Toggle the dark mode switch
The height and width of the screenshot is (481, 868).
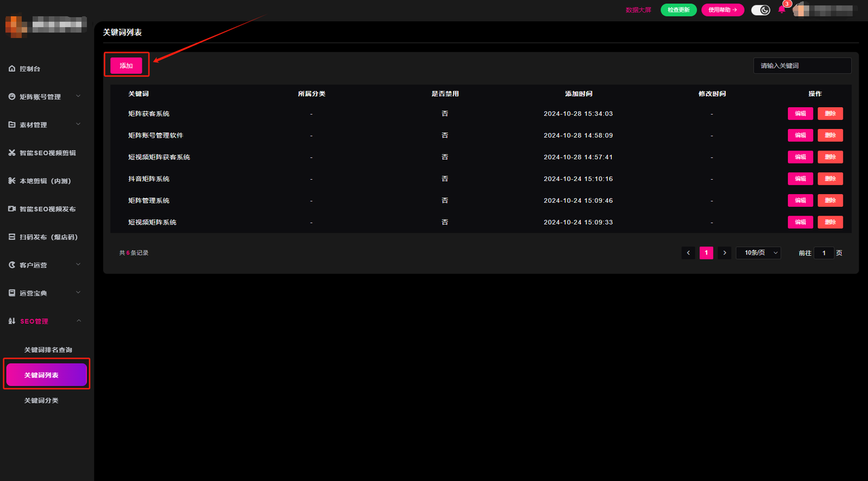(760, 10)
